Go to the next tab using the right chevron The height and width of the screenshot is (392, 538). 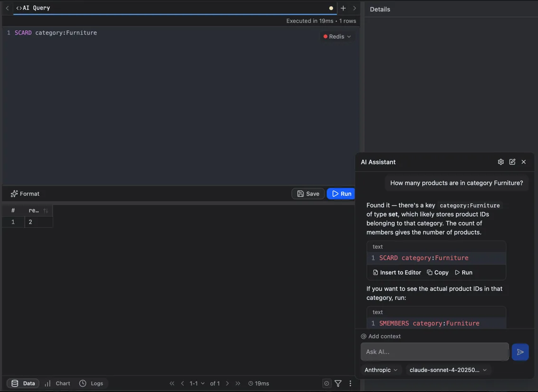pyautogui.click(x=354, y=8)
